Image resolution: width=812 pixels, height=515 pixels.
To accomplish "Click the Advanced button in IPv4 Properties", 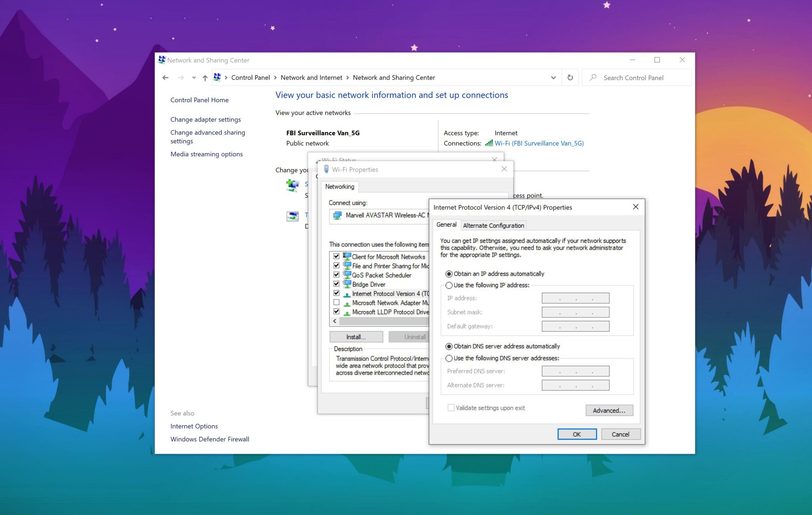I will pyautogui.click(x=609, y=410).
